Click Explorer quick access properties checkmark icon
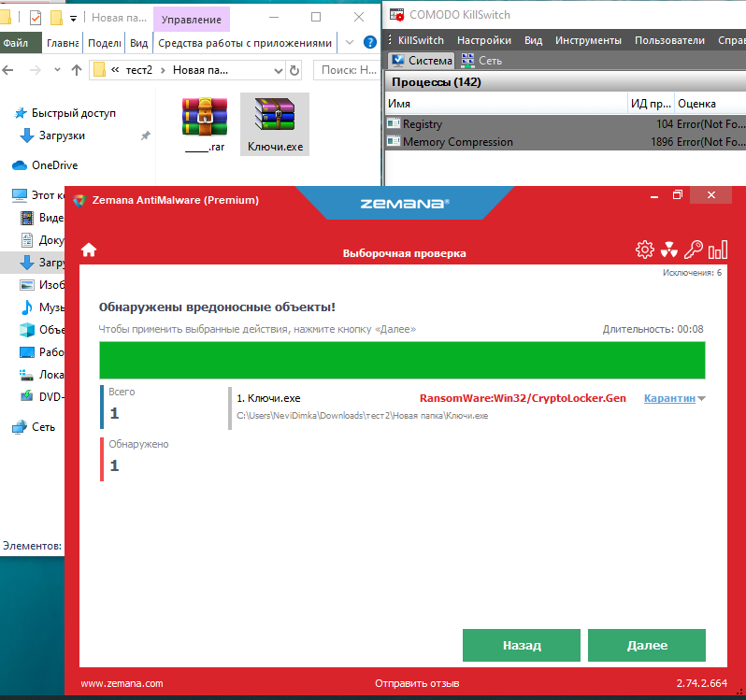Image resolution: width=746 pixels, height=700 pixels. 36,18
